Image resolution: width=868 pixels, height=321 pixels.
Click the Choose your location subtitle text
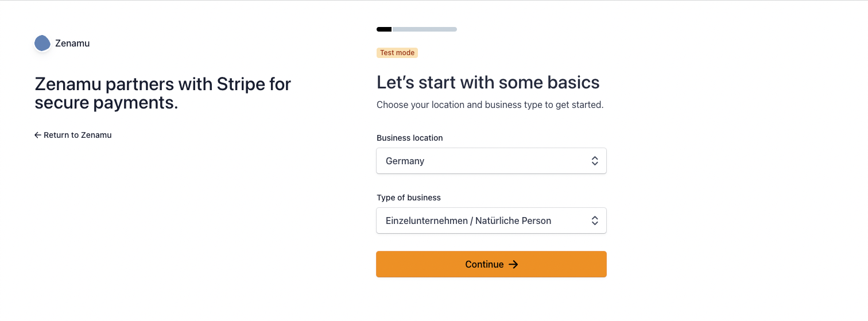click(490, 105)
